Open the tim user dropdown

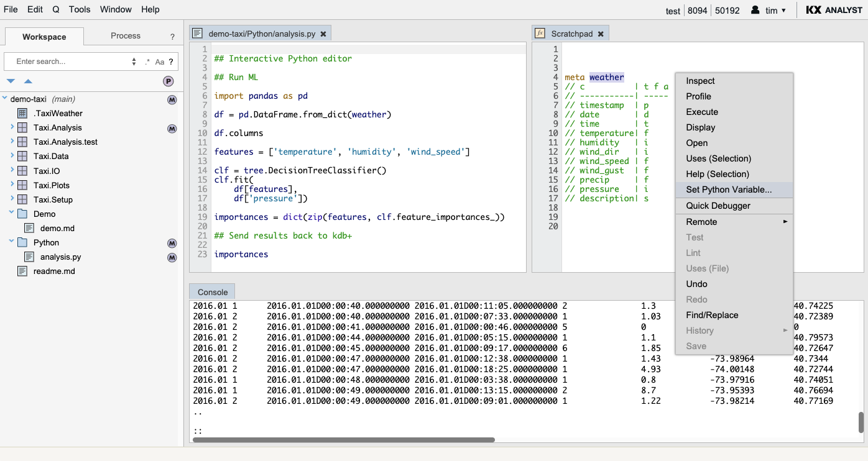(769, 10)
